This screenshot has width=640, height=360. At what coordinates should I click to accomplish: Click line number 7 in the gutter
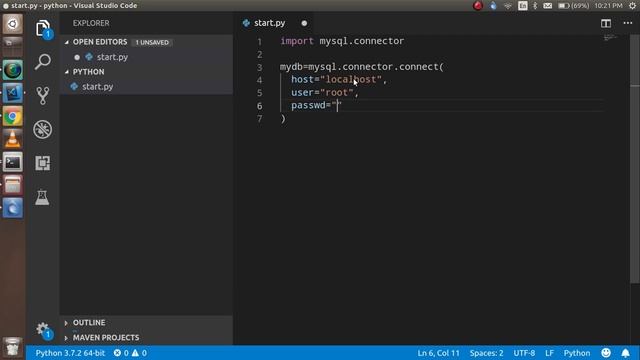260,119
